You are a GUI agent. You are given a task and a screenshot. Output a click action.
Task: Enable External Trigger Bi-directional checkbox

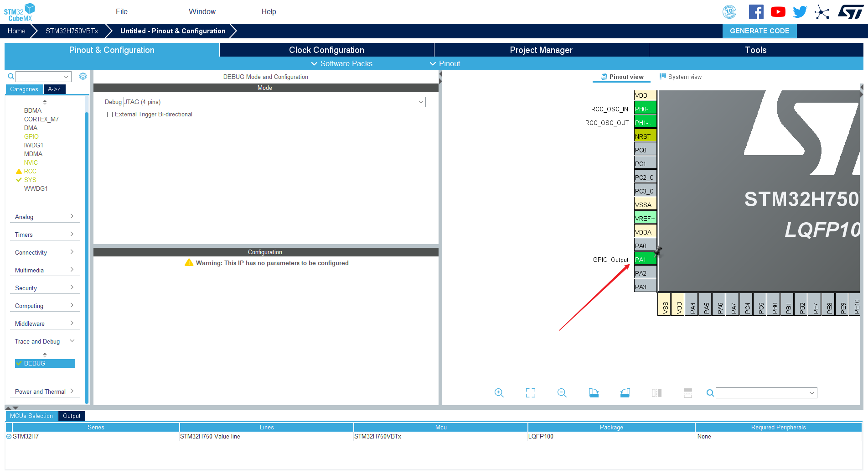click(x=110, y=115)
